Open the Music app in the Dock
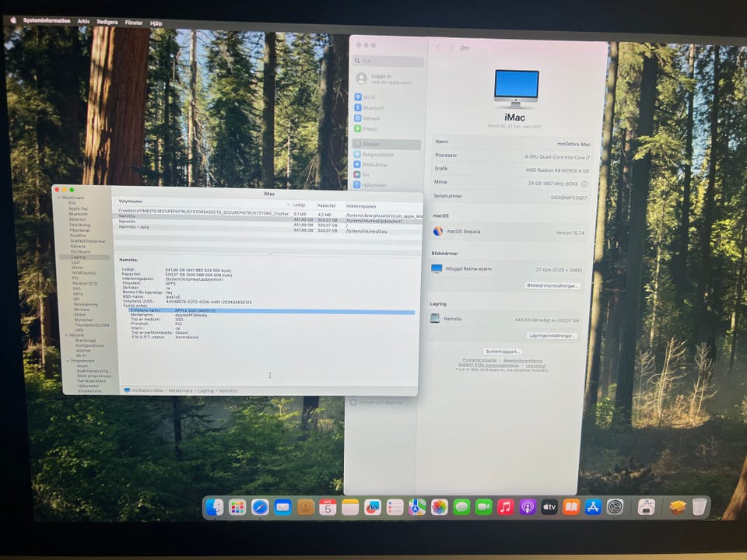Viewport: 747px width, 560px height. (x=506, y=507)
